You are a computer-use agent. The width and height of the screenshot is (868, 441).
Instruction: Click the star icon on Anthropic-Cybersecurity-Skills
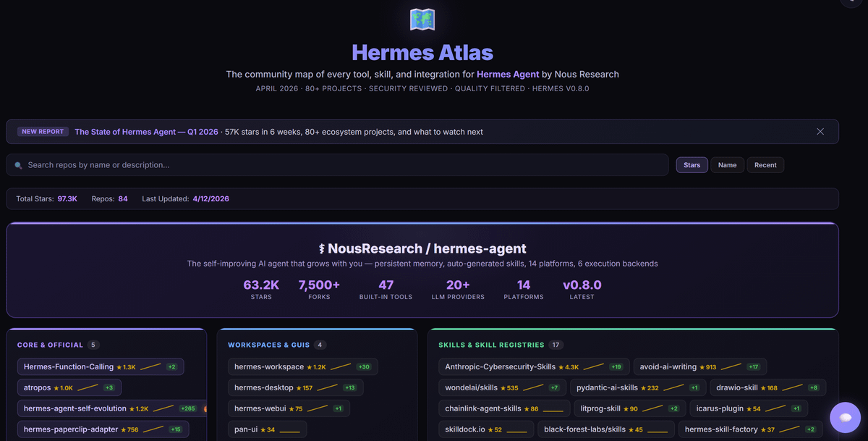coord(561,367)
